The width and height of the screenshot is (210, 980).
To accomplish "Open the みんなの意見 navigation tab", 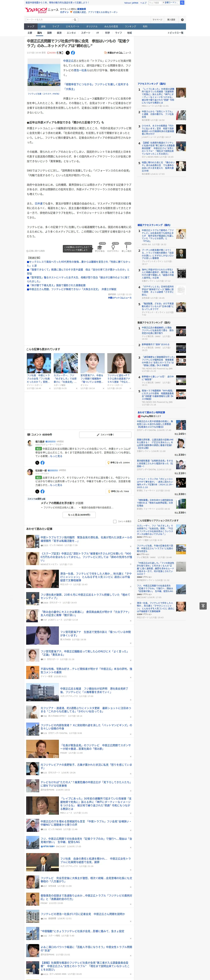I will coord(111,27).
